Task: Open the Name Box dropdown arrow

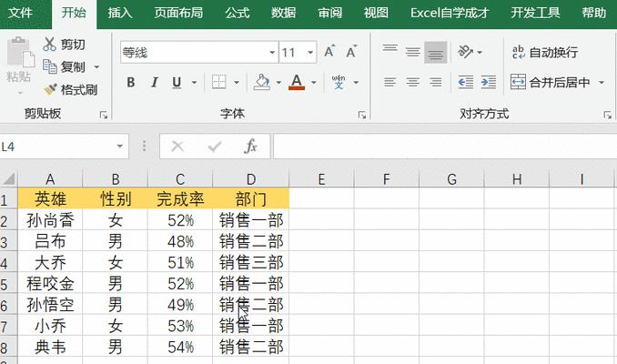Action: (x=119, y=147)
